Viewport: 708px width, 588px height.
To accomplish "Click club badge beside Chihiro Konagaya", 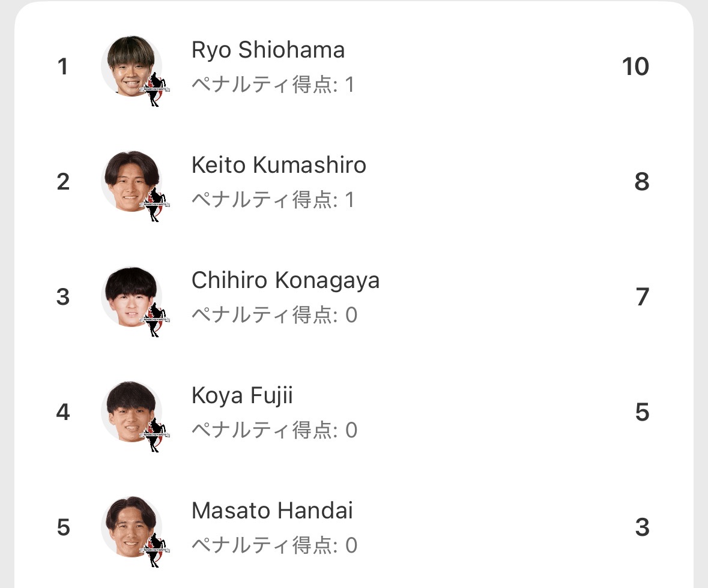I will click(x=156, y=319).
